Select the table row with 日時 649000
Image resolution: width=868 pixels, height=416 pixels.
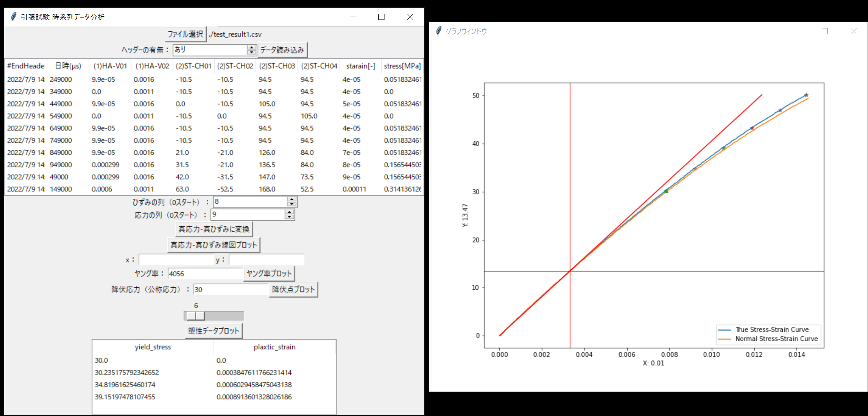click(x=214, y=128)
